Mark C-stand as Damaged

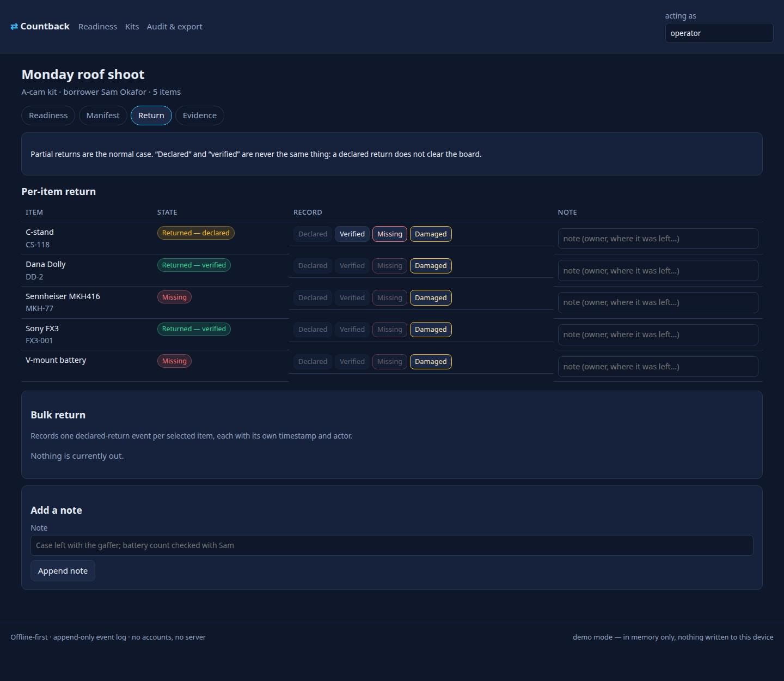pyautogui.click(x=431, y=234)
